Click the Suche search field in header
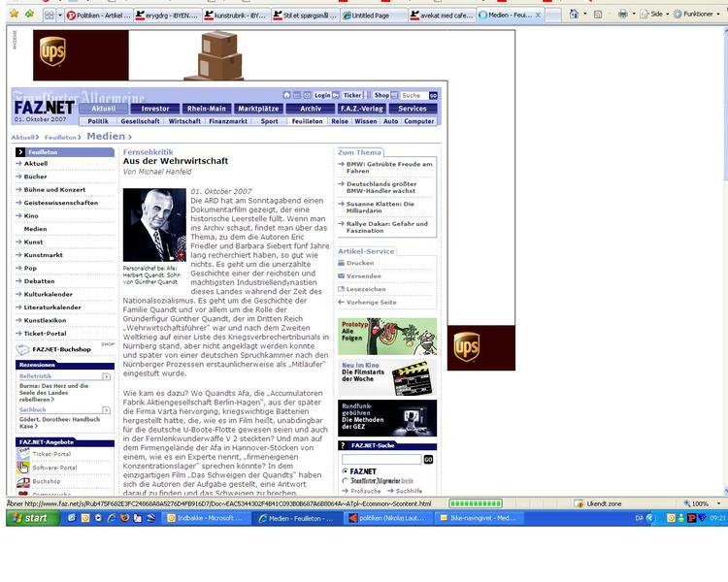 414,95
